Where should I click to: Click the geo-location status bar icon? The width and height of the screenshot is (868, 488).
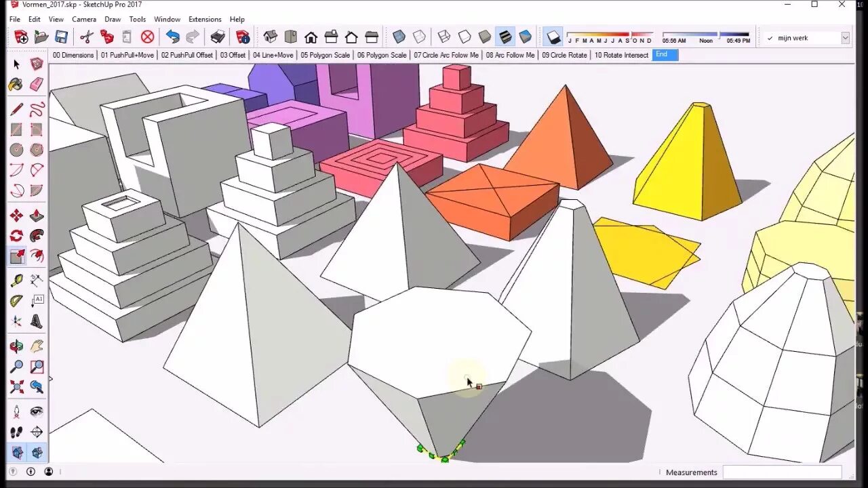[12, 472]
